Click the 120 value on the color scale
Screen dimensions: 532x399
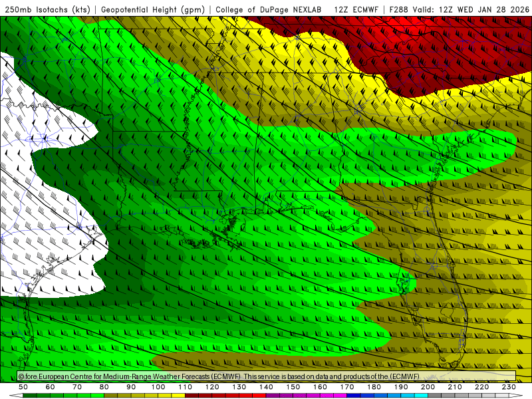coord(212,387)
